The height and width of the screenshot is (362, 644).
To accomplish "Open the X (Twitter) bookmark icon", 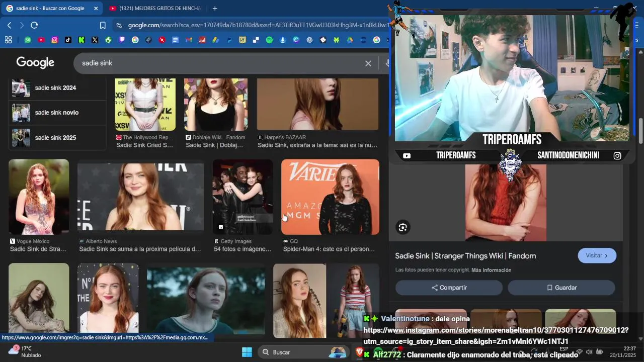I will tap(95, 40).
